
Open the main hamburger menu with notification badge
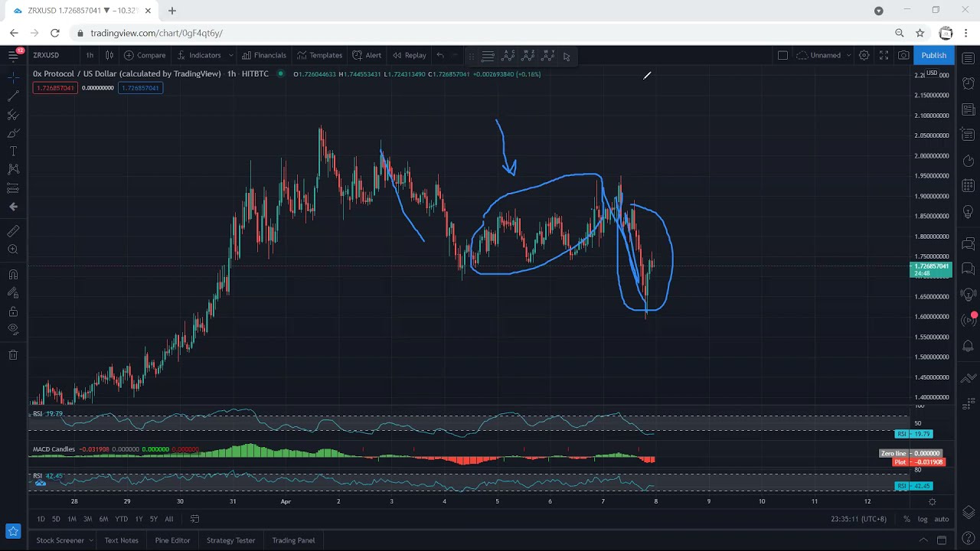coord(13,55)
